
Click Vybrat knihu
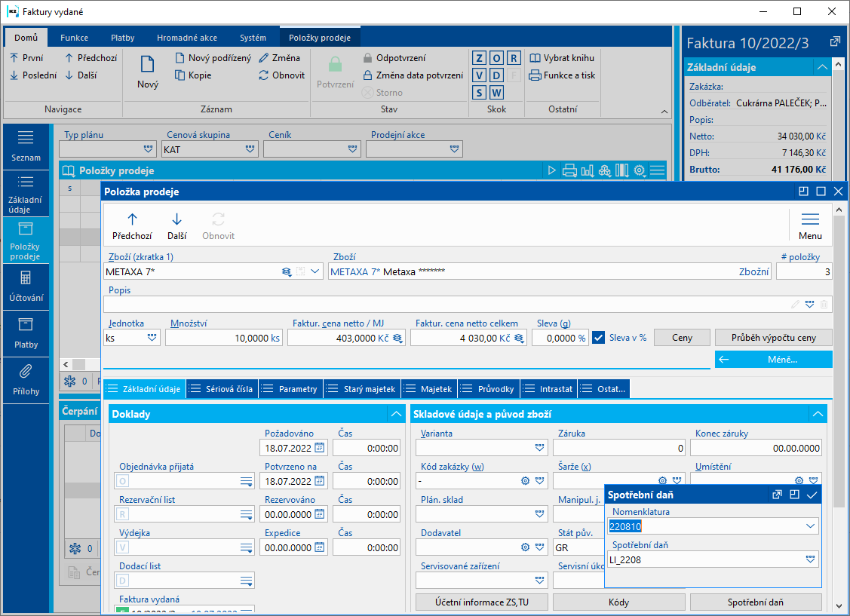(x=562, y=58)
